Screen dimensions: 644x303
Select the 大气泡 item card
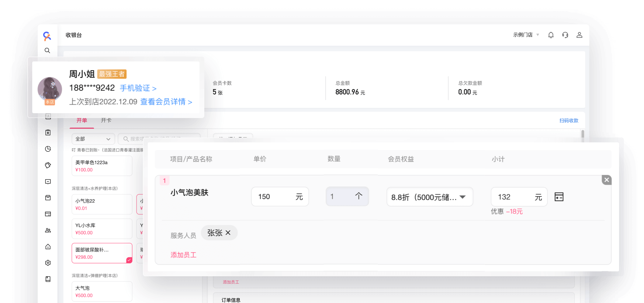pyautogui.click(x=102, y=291)
